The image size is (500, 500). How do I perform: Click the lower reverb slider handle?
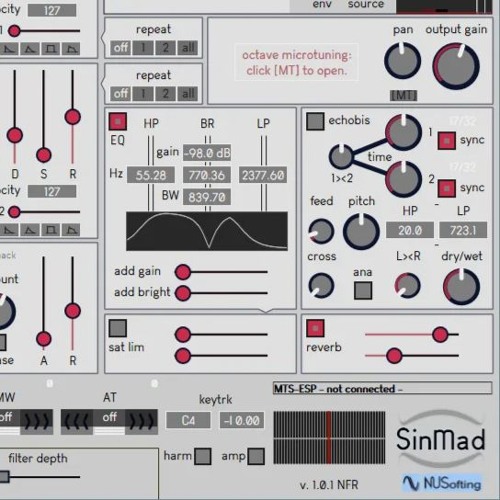(394, 356)
